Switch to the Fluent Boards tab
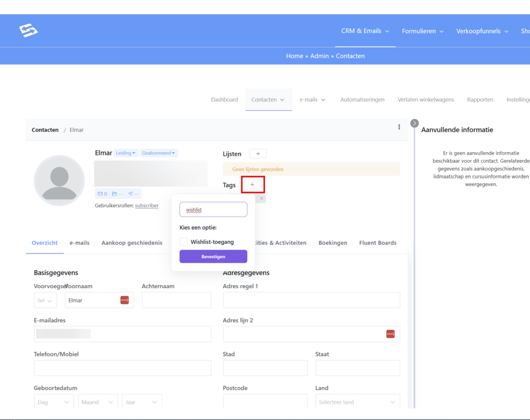530x420 pixels. tap(378, 243)
